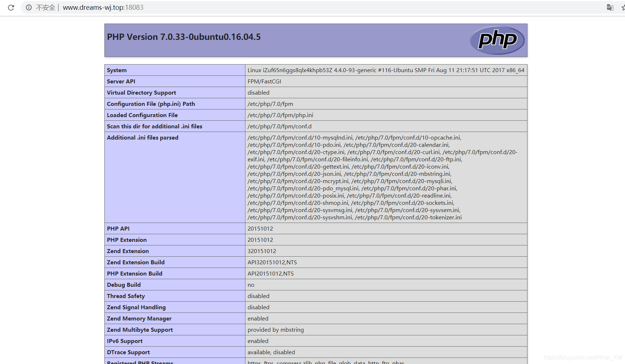Viewport: 625px width, 364px height.
Task: Click 'Zend Multibyte Support' label
Action: [x=140, y=330]
